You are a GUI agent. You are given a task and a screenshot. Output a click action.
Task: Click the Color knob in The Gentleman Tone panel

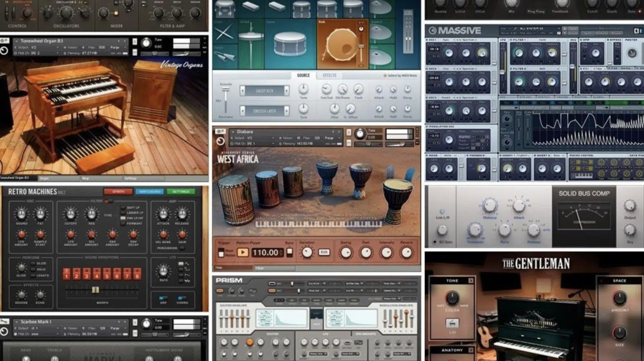tap(452, 298)
